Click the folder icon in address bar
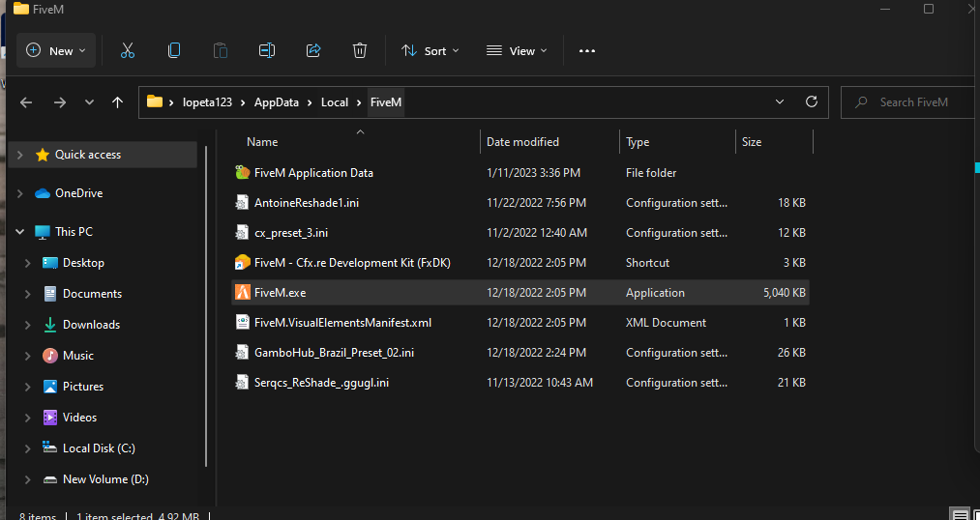Screen dimensions: 980x520 coord(155,101)
